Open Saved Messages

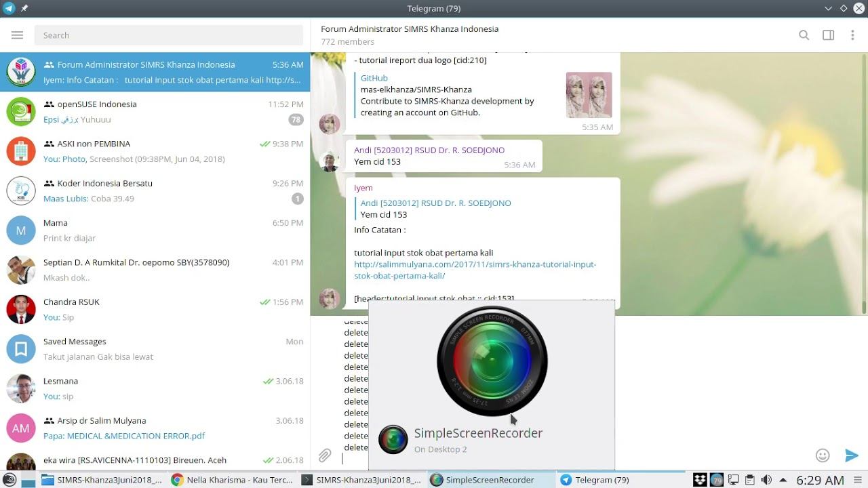coord(155,349)
